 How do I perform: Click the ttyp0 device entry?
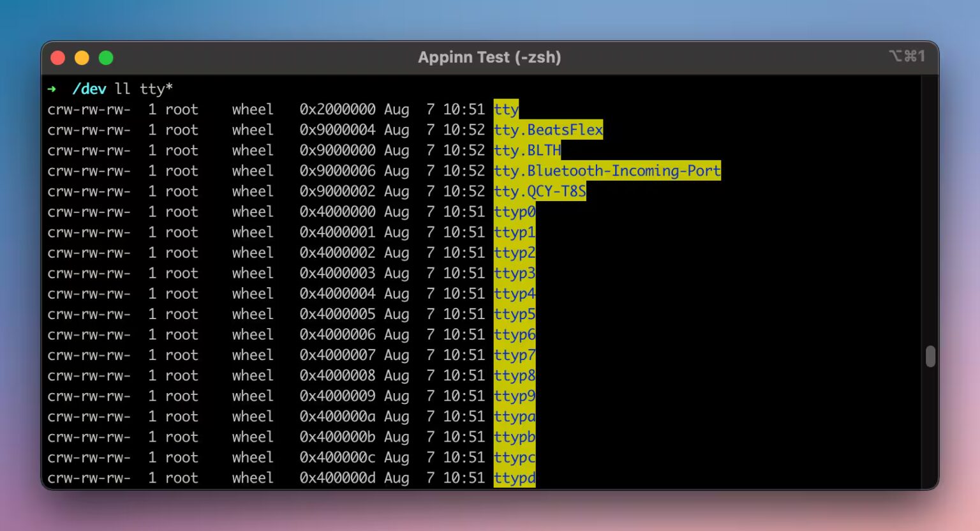(514, 211)
